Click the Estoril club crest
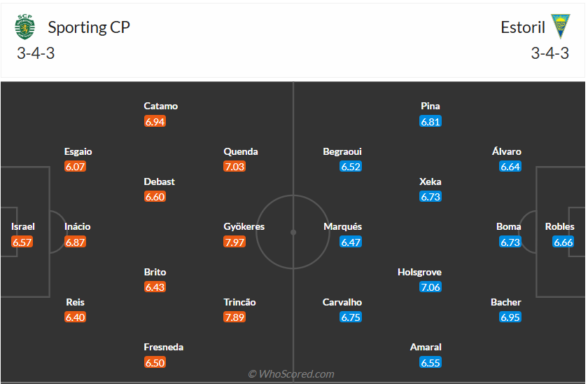The height and width of the screenshot is (384, 588). coord(560,27)
